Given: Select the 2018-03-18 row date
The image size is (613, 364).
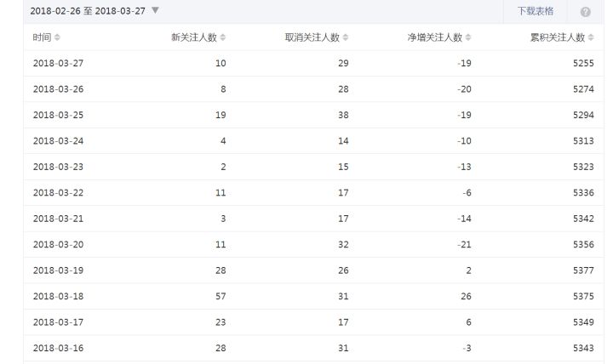Looking at the screenshot, I should (x=58, y=296).
